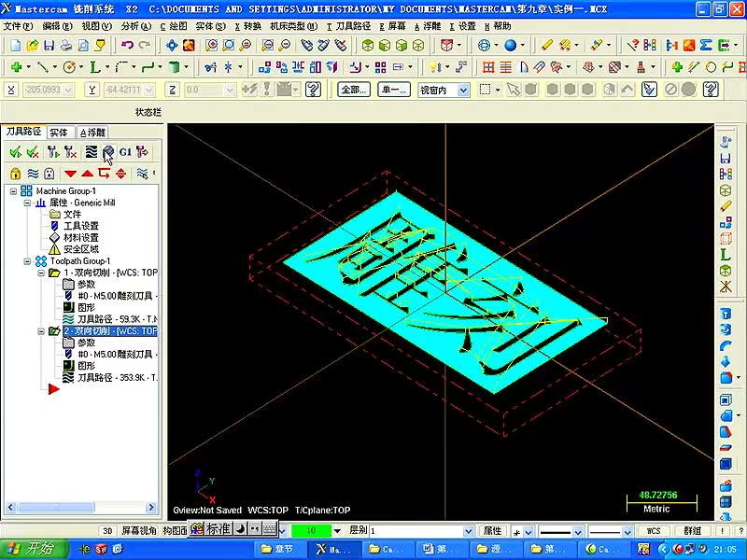Post selected operations with G1 icon
The width and height of the screenshot is (747, 560).
click(x=125, y=152)
